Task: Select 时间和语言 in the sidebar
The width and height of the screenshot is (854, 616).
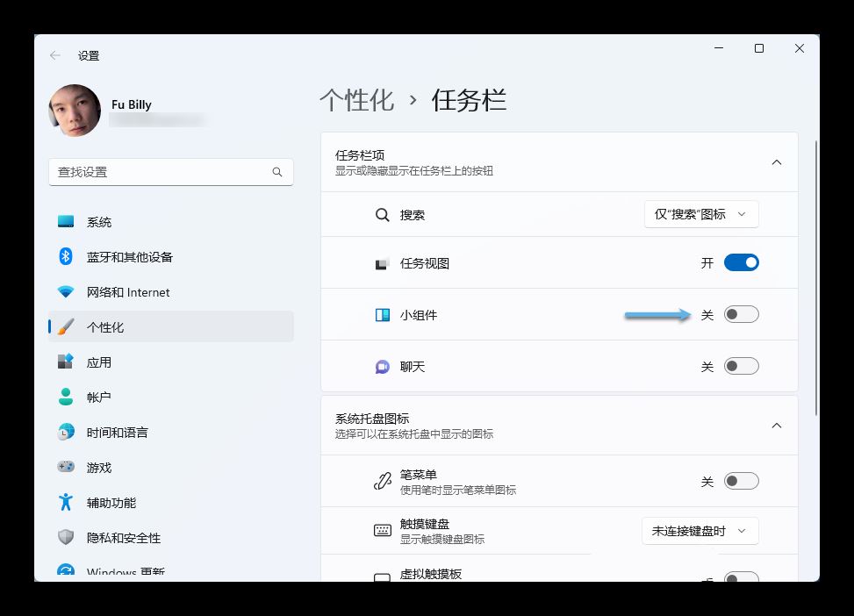Action: (117, 433)
